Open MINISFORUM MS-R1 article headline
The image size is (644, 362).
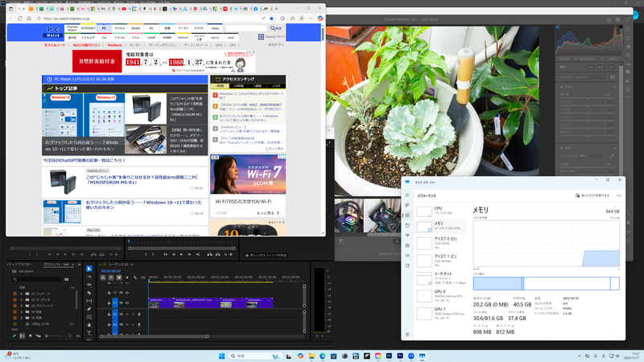click(x=142, y=179)
